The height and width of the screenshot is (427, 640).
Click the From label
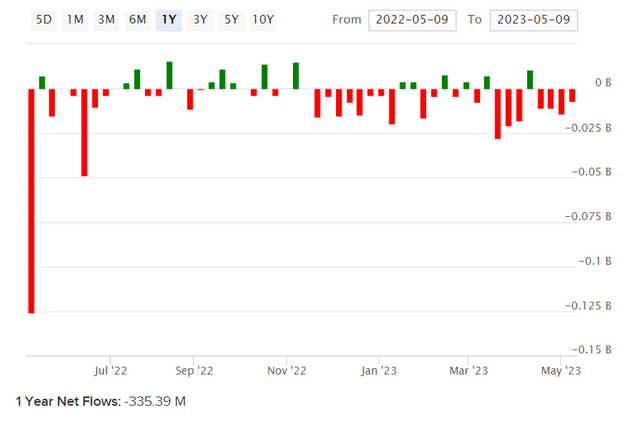point(347,20)
